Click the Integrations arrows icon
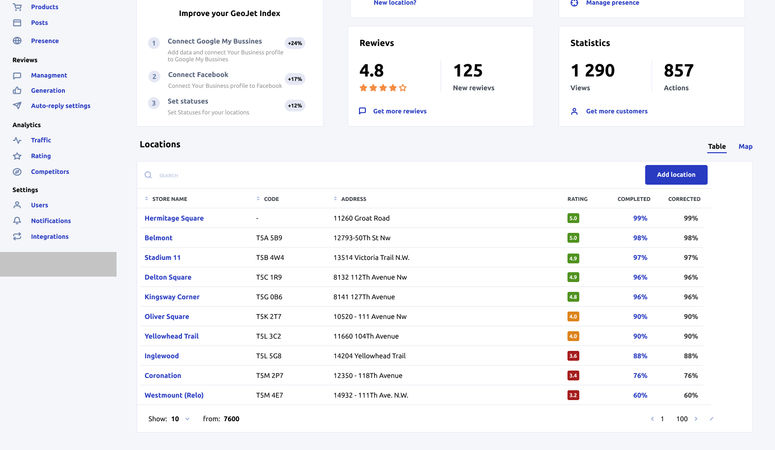775x450 pixels. (x=17, y=236)
